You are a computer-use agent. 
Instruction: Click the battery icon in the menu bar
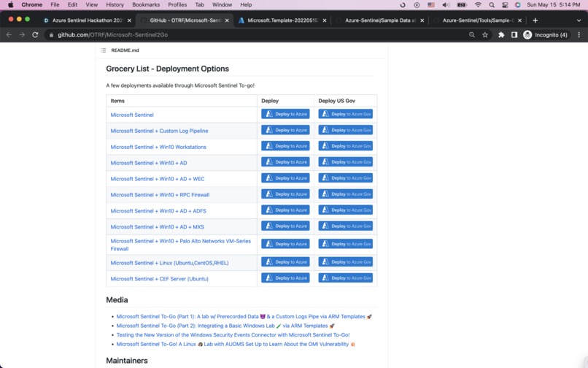(x=462, y=5)
